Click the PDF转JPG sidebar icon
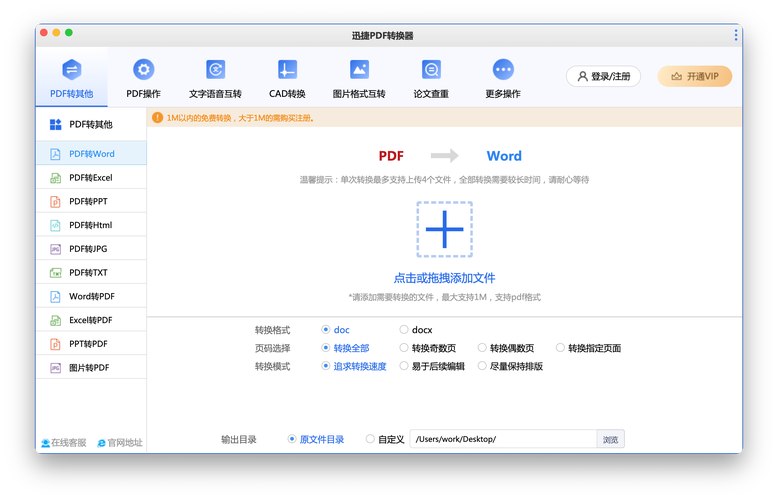778x500 pixels. click(x=55, y=249)
